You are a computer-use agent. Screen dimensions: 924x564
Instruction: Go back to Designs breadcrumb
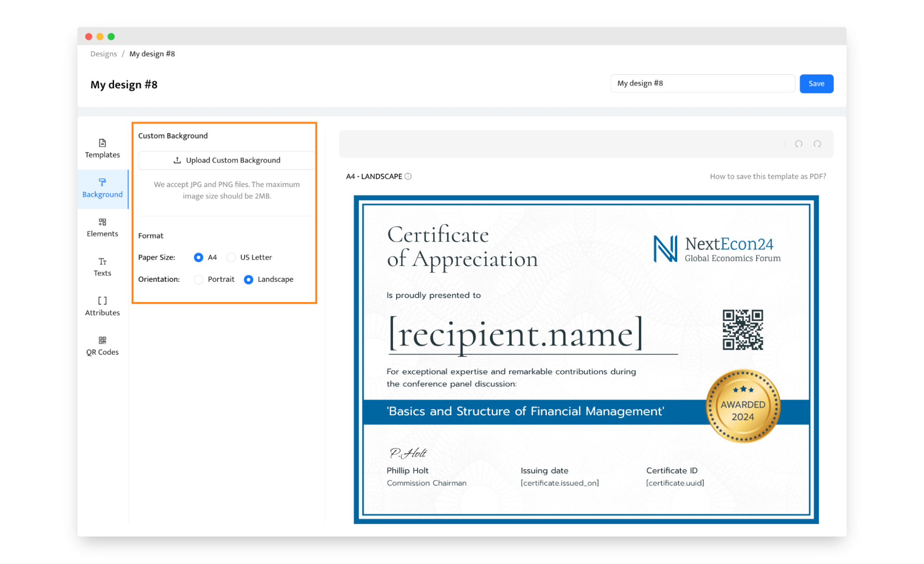104,54
